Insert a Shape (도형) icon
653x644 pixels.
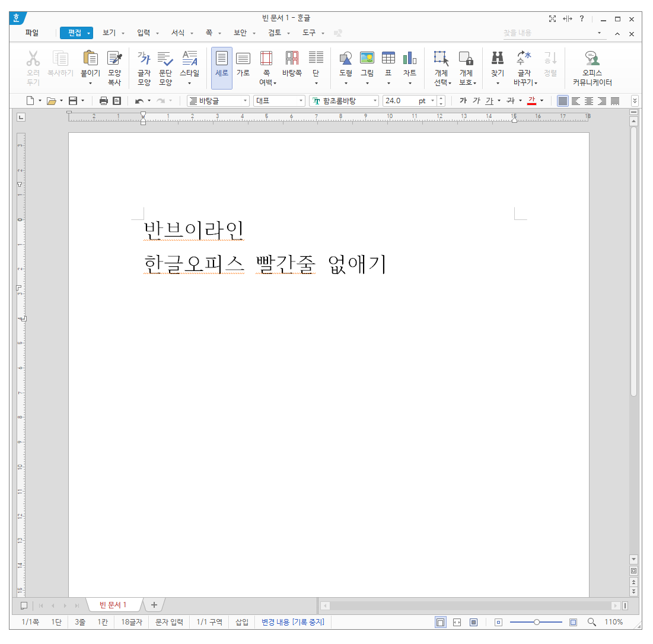(x=346, y=59)
